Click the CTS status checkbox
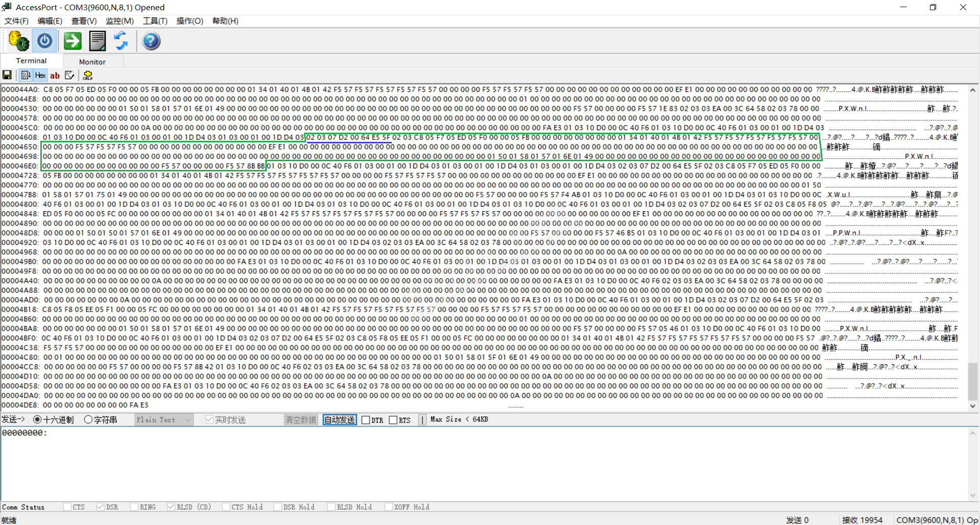 click(67, 507)
